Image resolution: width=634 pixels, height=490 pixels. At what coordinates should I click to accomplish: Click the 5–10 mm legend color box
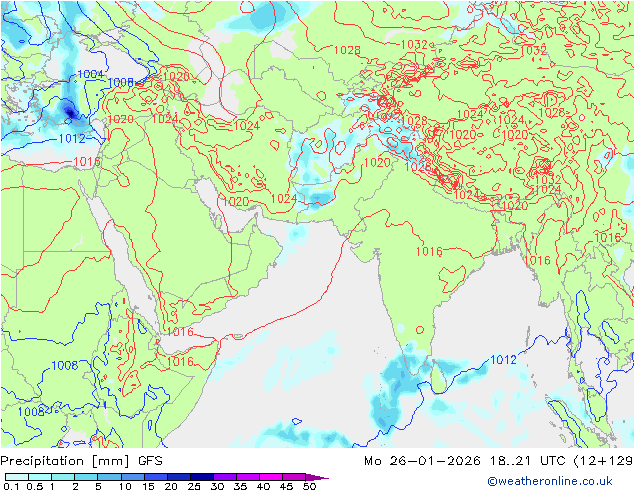(109, 477)
